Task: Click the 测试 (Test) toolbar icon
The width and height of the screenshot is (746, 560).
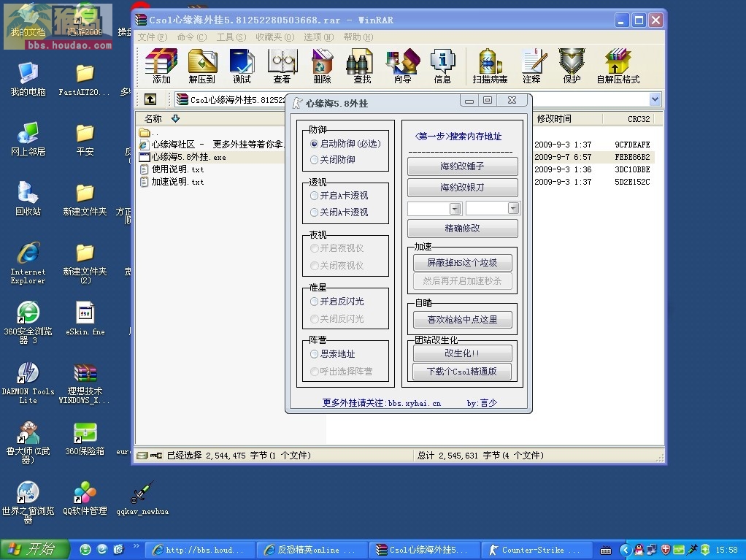Action: 242,66
